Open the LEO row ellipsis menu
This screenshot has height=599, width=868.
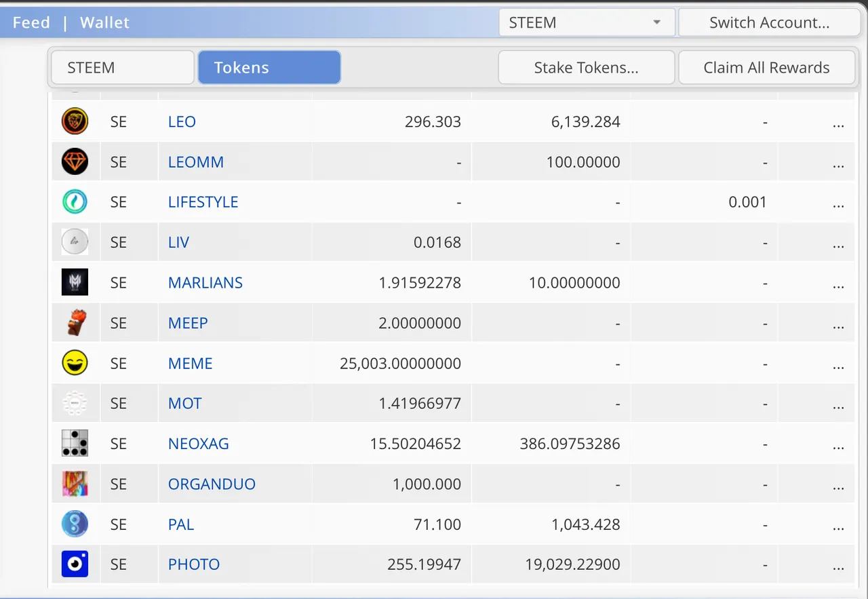click(x=838, y=124)
